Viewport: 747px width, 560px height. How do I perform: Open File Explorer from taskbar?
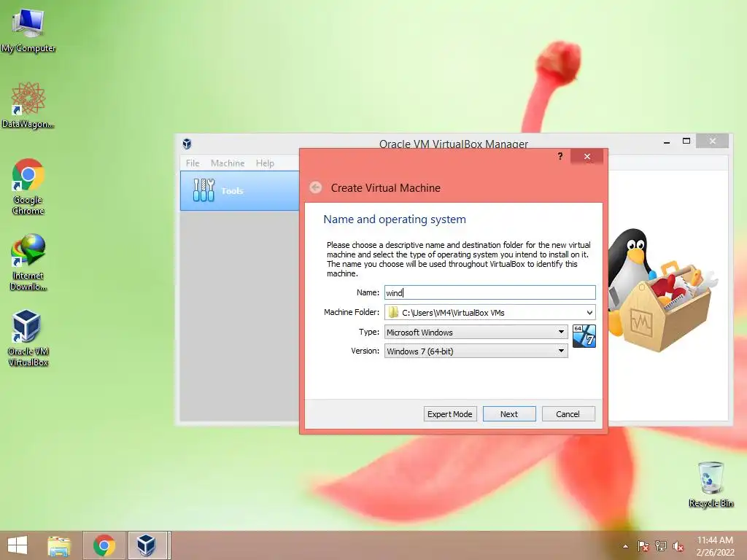59,545
